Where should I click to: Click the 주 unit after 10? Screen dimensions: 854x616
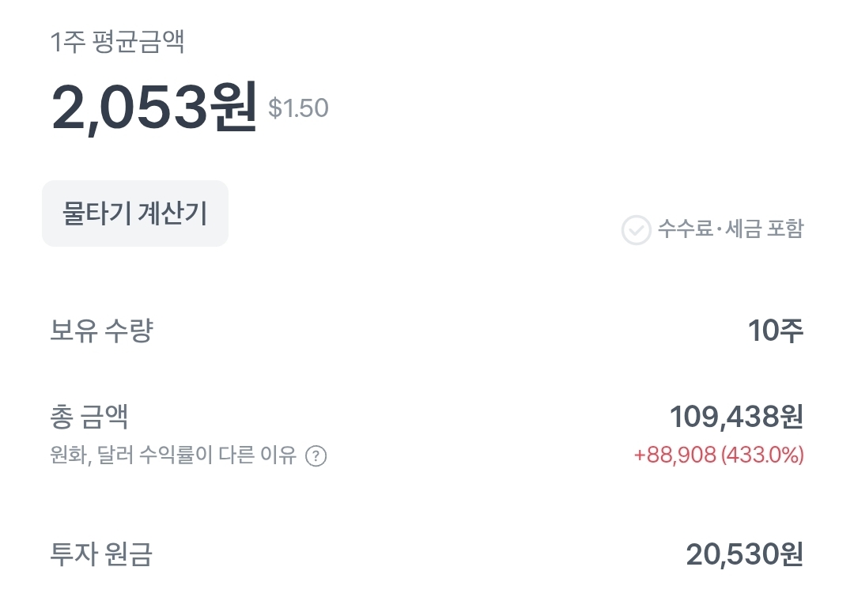point(791,331)
